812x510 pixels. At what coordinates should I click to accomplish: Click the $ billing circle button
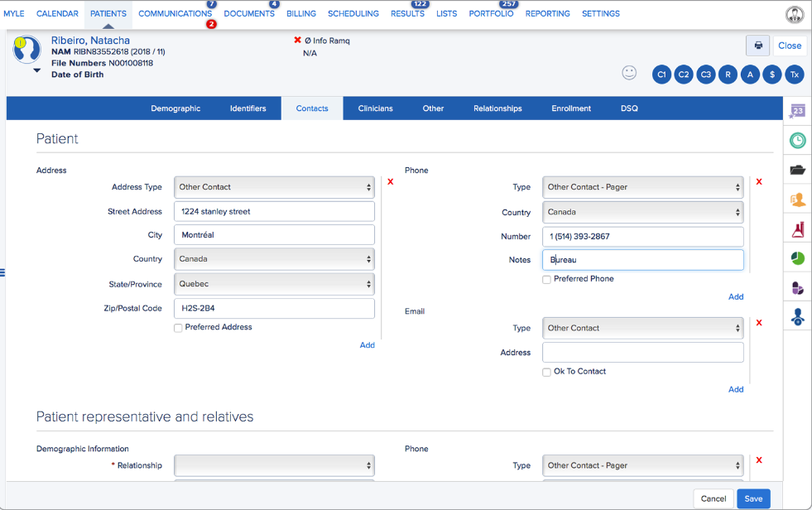pyautogui.click(x=771, y=74)
